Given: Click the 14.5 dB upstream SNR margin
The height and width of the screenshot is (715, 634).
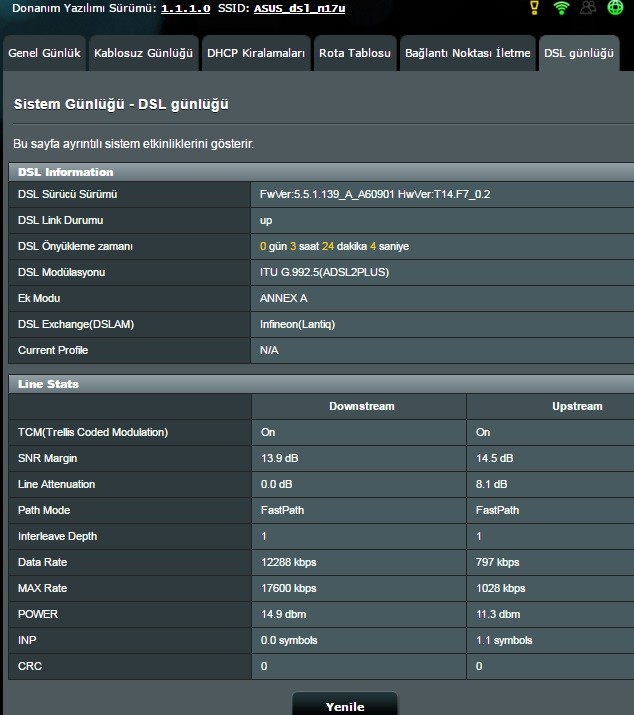Looking at the screenshot, I should [494, 458].
